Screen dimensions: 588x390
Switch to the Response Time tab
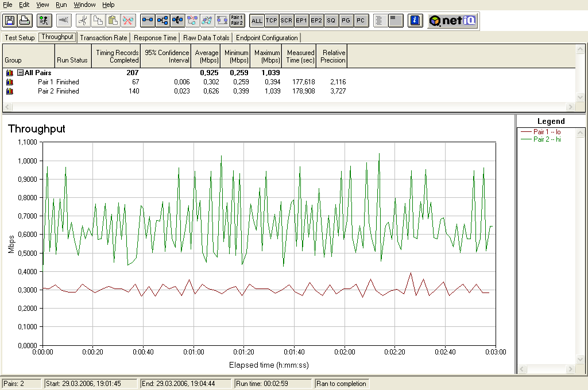coord(155,38)
